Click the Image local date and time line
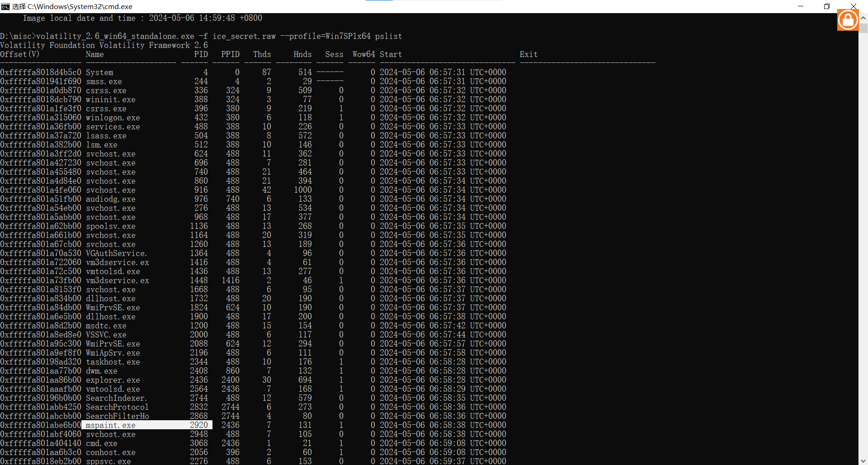The width and height of the screenshot is (868, 465). pyautogui.click(x=142, y=18)
